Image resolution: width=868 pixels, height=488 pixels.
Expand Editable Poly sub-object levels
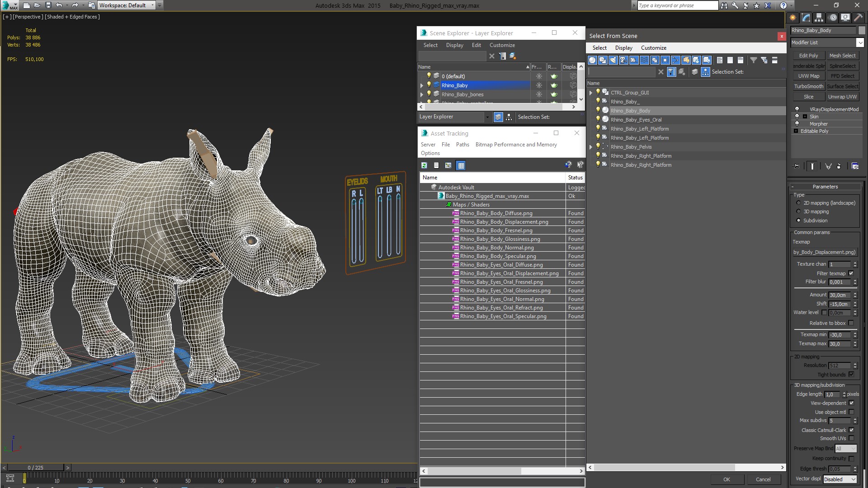point(796,131)
